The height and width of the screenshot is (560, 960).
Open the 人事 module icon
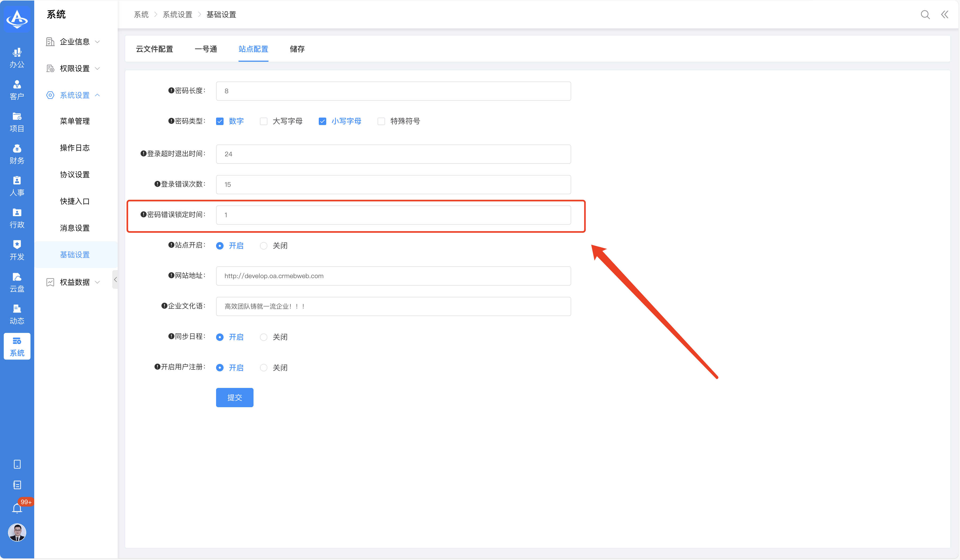click(17, 186)
